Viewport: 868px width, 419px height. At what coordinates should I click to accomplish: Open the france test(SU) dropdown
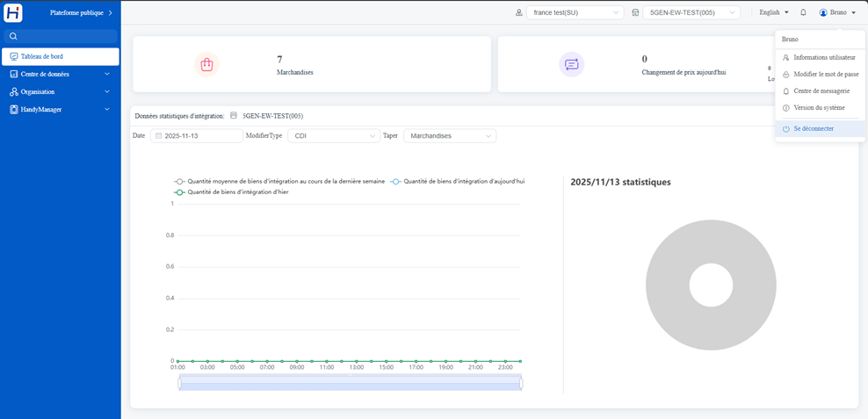(575, 12)
